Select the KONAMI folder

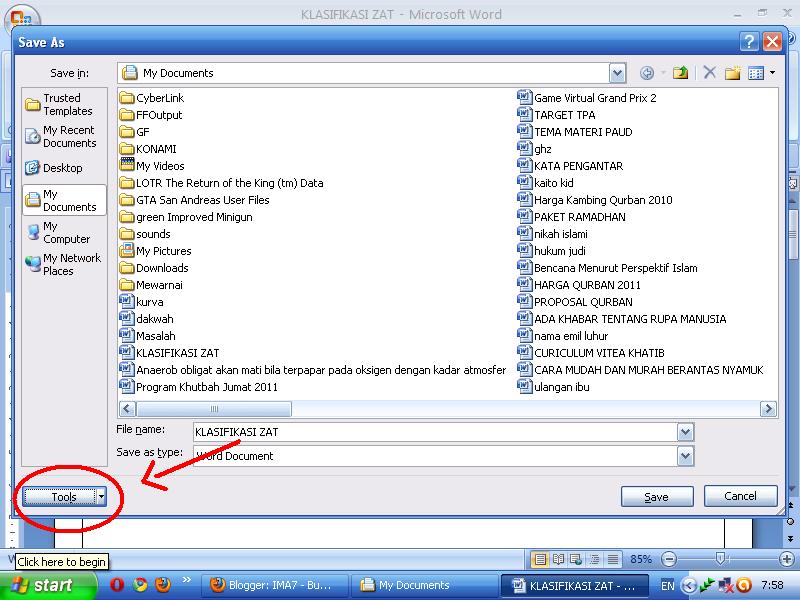pos(148,149)
